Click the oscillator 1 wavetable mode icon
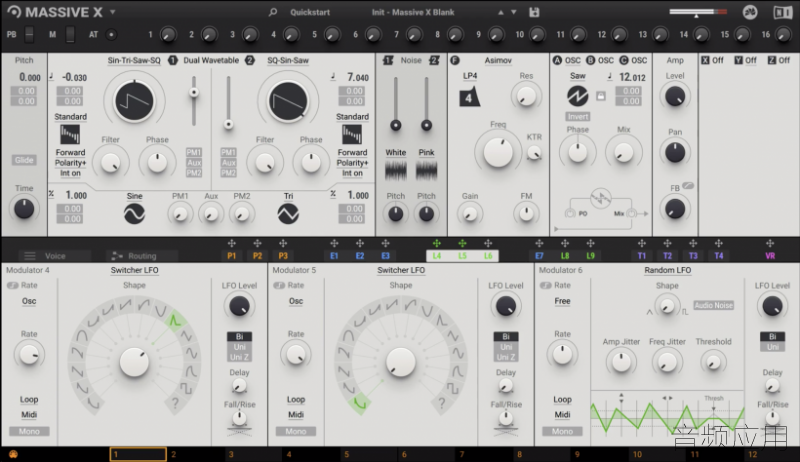 pyautogui.click(x=70, y=135)
